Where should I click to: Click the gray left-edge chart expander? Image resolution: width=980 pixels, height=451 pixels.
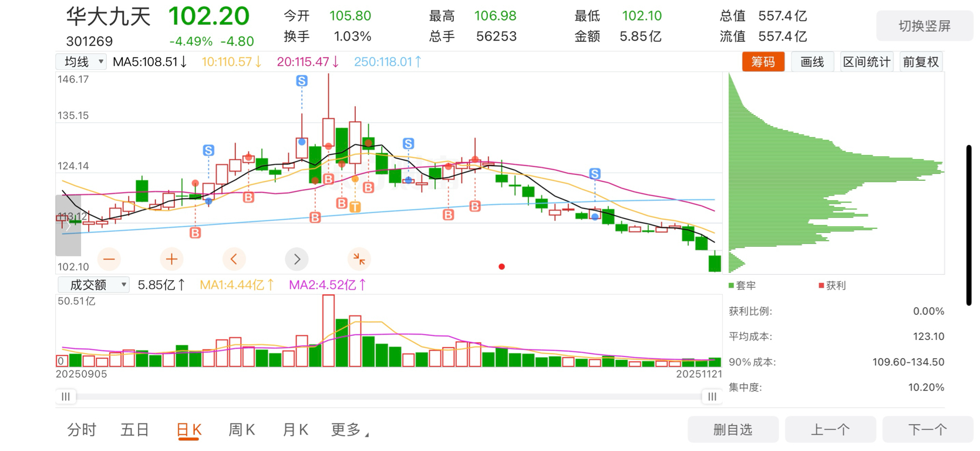point(68,225)
